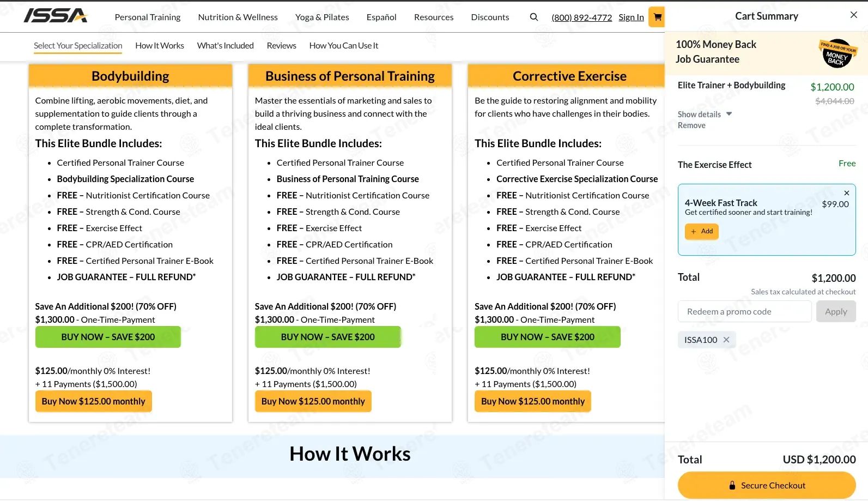Remove the ISSA100 promo code

[x=726, y=340]
